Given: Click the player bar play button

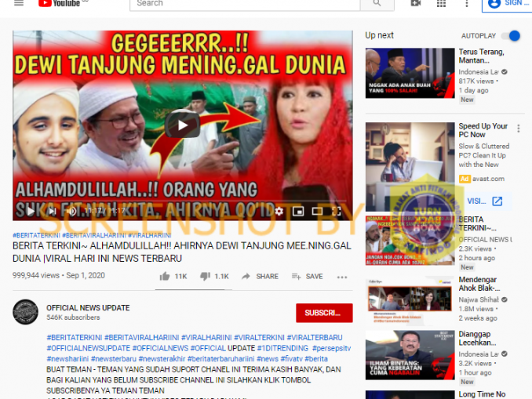Looking at the screenshot, I should 30,211.
